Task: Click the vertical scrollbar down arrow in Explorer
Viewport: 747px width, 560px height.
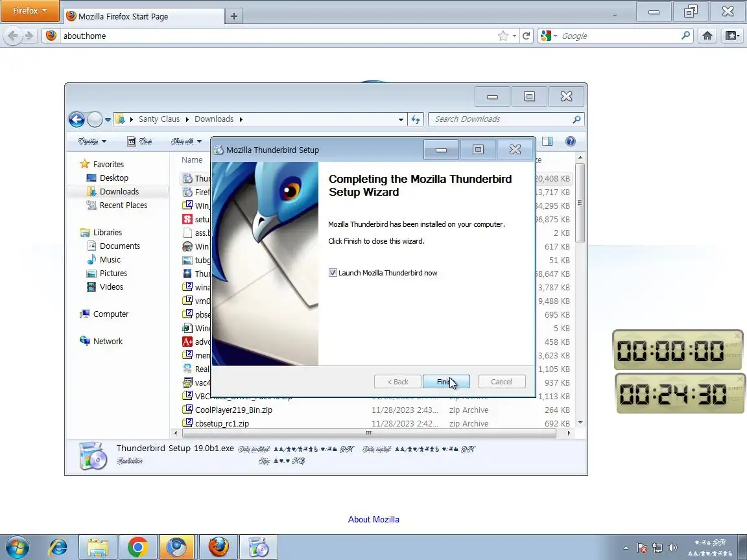Action: 580,423
